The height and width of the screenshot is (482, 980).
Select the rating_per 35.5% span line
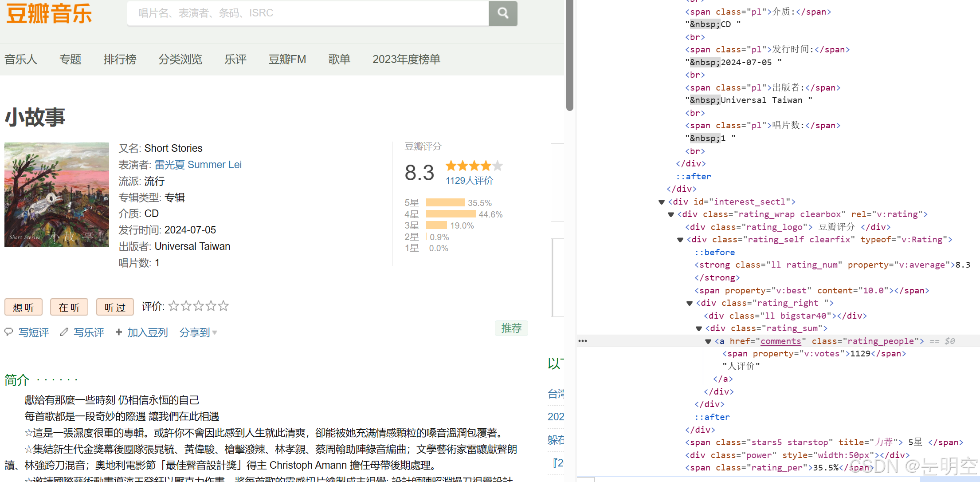(x=779, y=468)
